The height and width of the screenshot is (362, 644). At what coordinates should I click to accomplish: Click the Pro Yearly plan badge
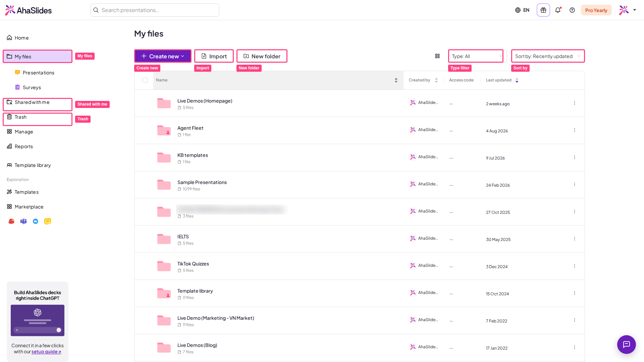[596, 10]
